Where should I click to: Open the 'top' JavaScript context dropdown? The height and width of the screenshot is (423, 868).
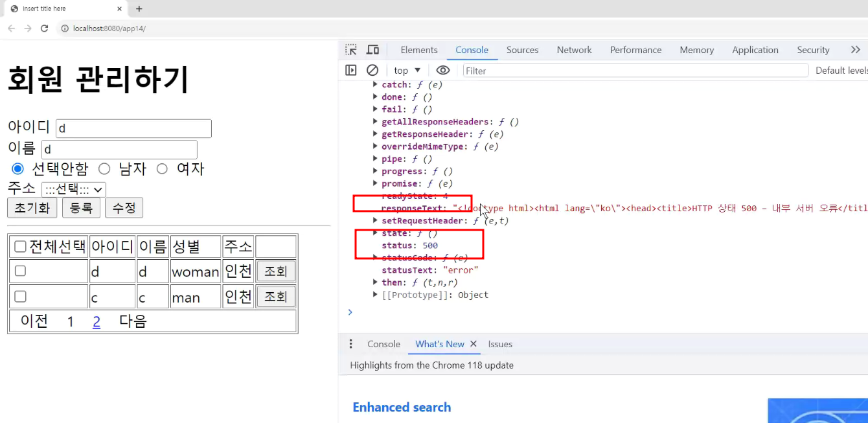(407, 70)
